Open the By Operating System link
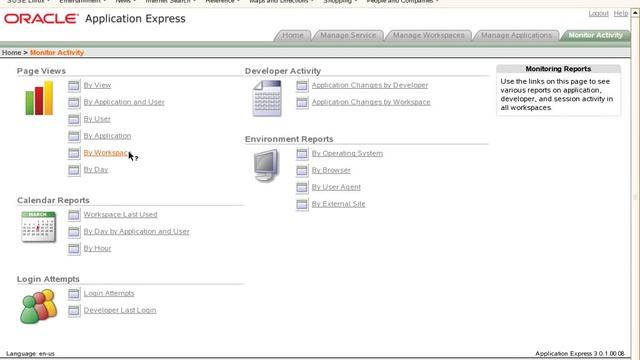The height and width of the screenshot is (360, 640). click(347, 153)
